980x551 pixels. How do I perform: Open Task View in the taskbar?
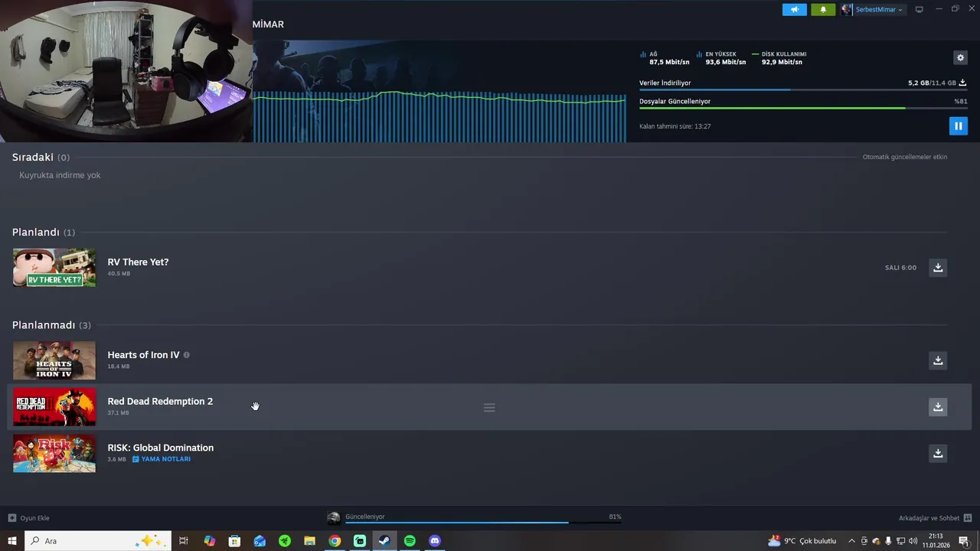click(x=184, y=541)
